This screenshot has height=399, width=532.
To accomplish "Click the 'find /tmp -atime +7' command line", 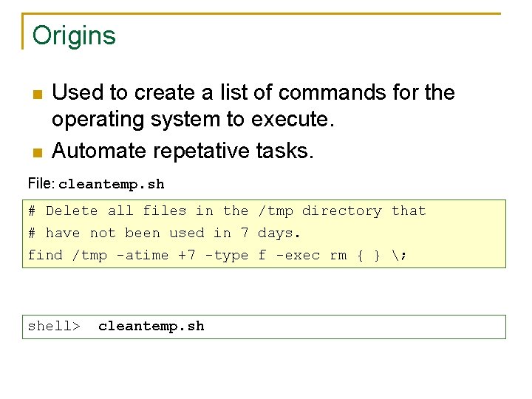I will pyautogui.click(x=217, y=255).
